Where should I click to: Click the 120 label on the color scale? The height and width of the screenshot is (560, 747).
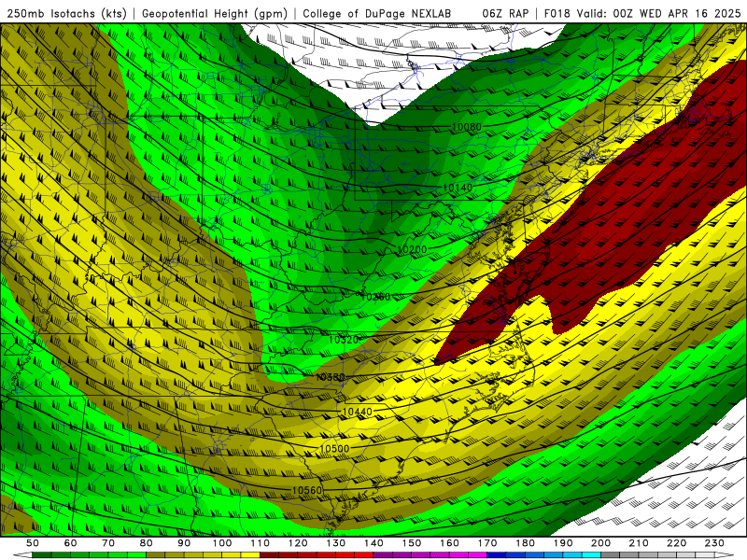click(x=298, y=543)
